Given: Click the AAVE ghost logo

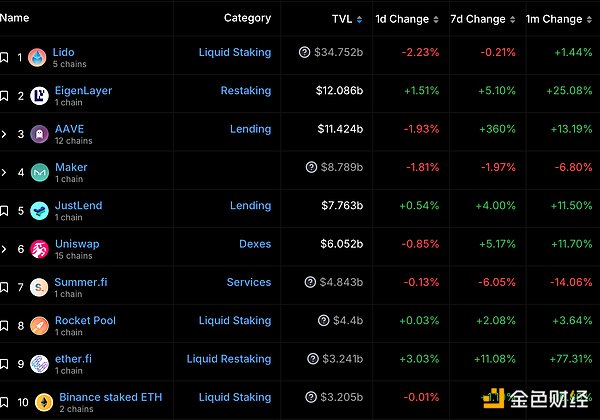Looking at the screenshot, I should pyautogui.click(x=39, y=134).
